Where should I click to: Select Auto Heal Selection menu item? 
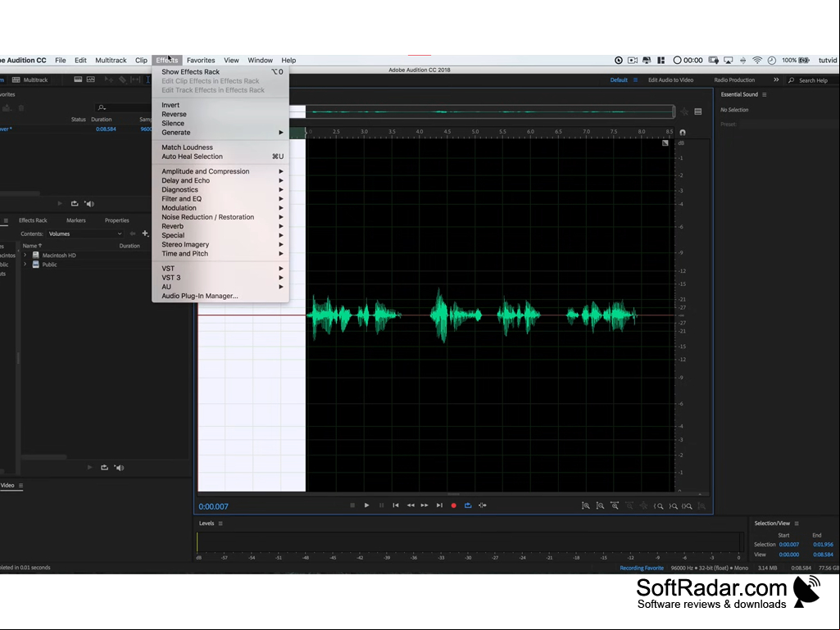(x=220, y=156)
